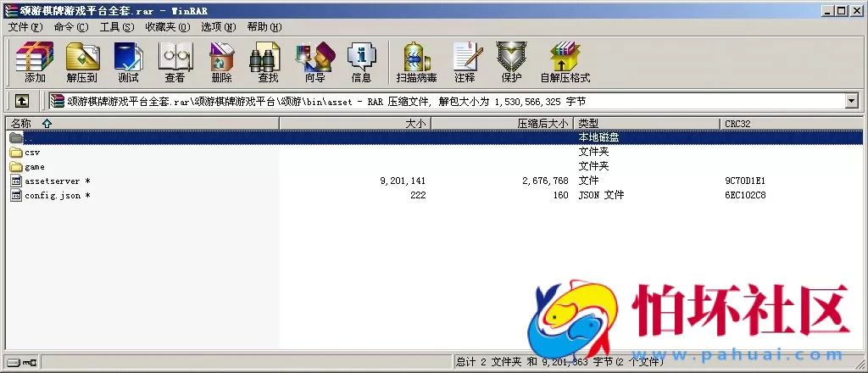Click the parent folder ".." icon

pos(16,138)
